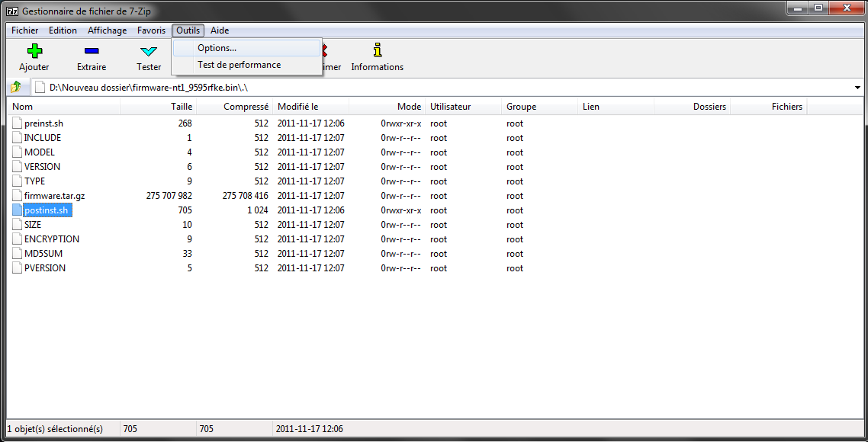Click the postinst.sh file icon
Image resolution: width=868 pixels, height=442 pixels.
click(17, 210)
